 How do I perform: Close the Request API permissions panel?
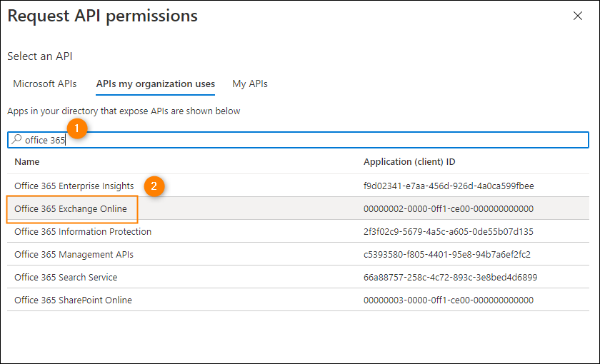pos(577,16)
